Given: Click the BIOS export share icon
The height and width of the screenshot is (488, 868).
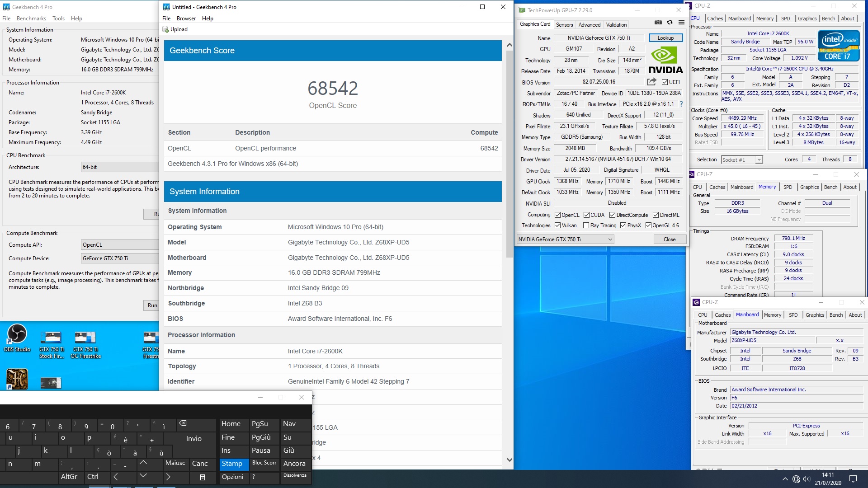Looking at the screenshot, I should pyautogui.click(x=651, y=82).
